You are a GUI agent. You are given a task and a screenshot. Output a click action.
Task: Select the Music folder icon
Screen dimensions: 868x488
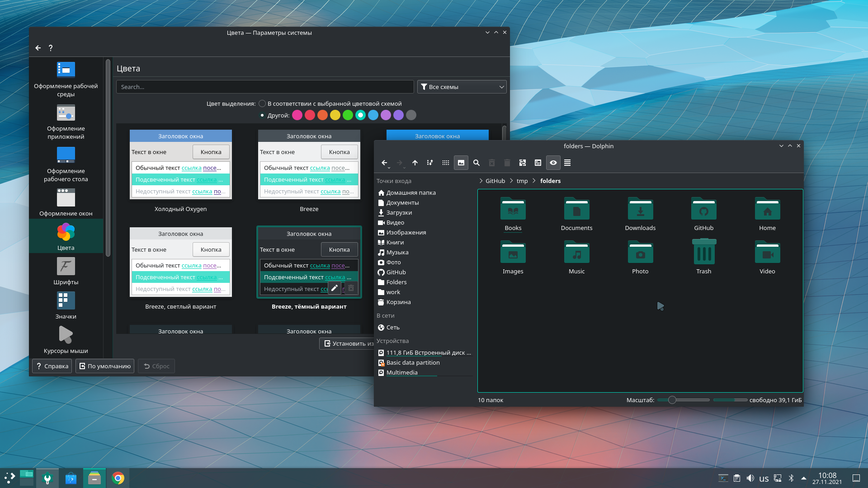pos(576,252)
